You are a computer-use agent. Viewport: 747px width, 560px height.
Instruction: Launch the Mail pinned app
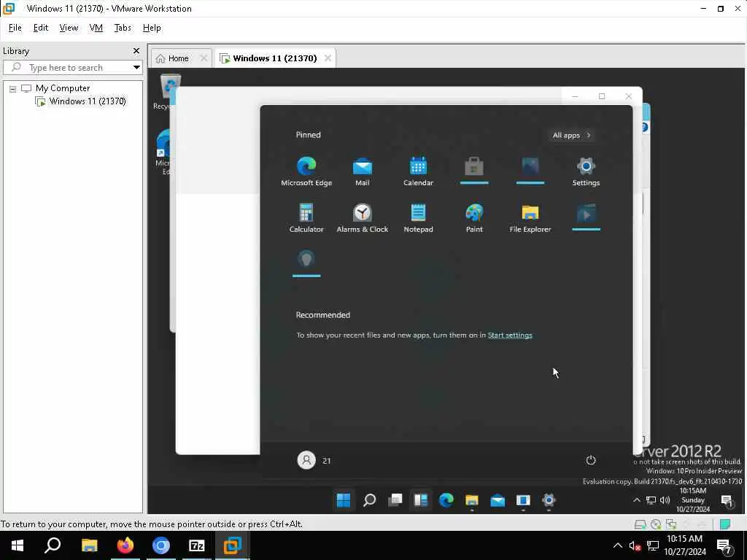[362, 171]
